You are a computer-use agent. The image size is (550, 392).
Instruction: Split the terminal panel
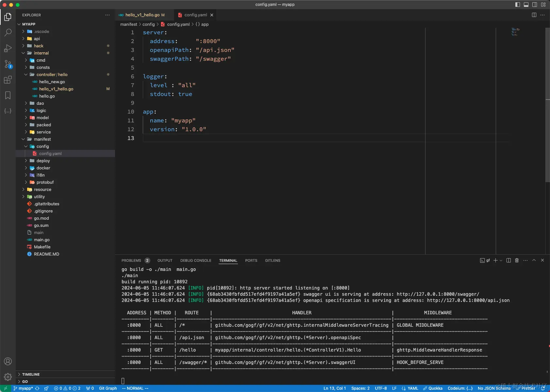point(508,260)
